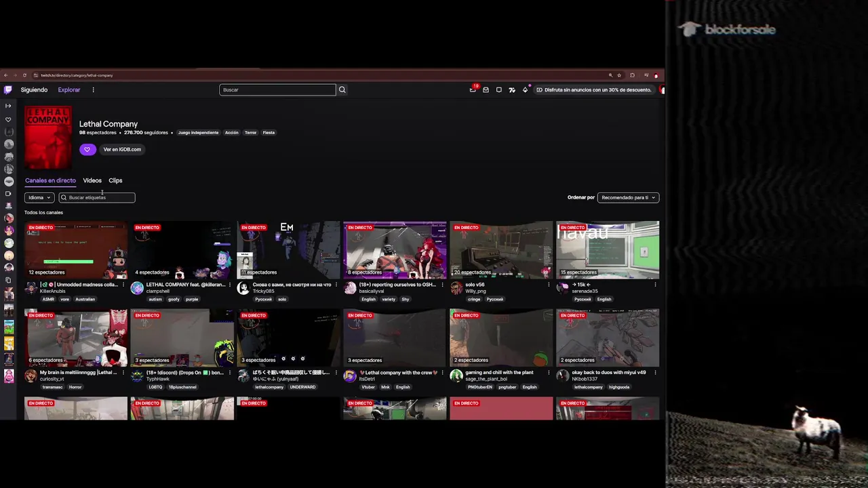Open the whispers chat bubble icon
This screenshot has height=488, width=868.
(x=499, y=89)
